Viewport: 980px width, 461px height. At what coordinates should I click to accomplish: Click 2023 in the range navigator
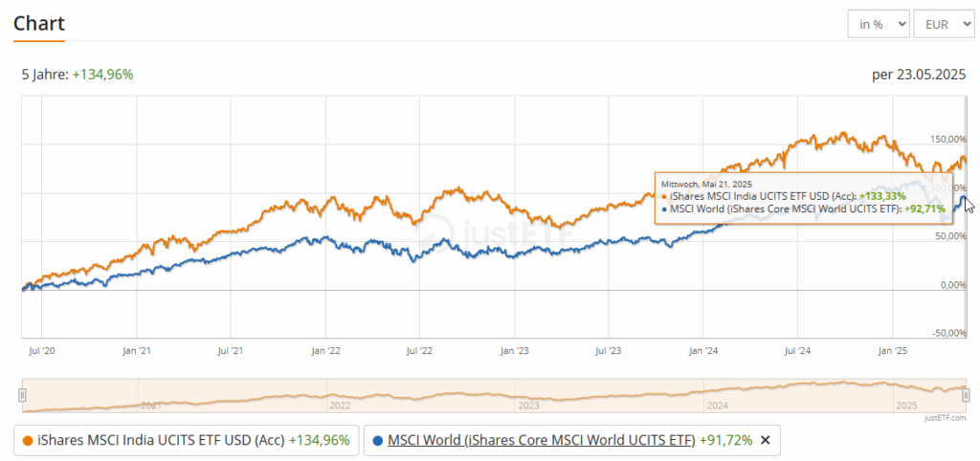coord(528,406)
